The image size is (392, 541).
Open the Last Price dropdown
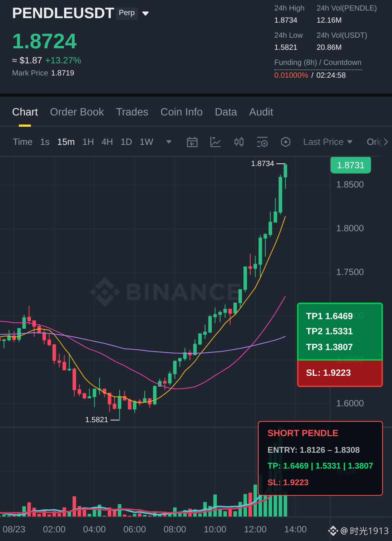click(x=328, y=142)
